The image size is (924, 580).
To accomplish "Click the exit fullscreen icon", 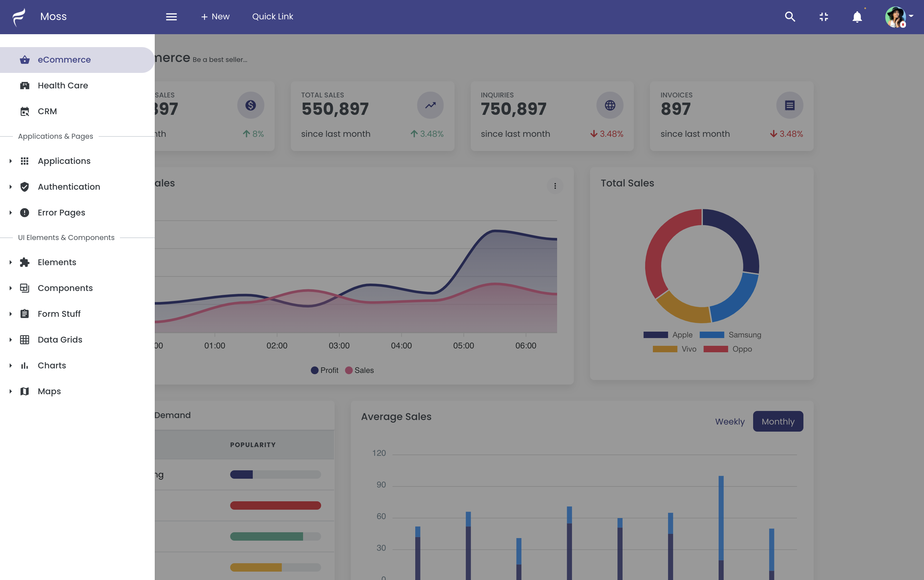I will pos(823,17).
